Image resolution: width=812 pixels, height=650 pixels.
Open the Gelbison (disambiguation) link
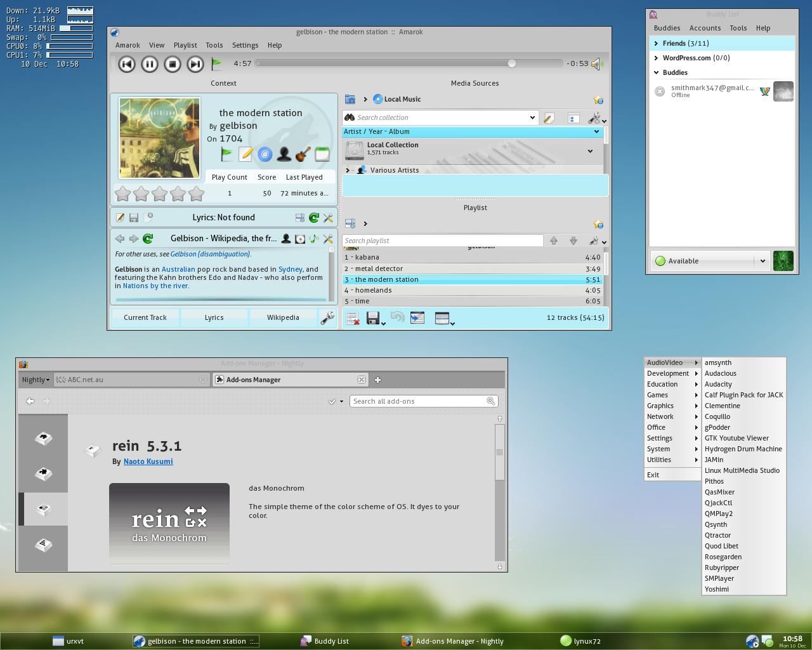pyautogui.click(x=210, y=254)
